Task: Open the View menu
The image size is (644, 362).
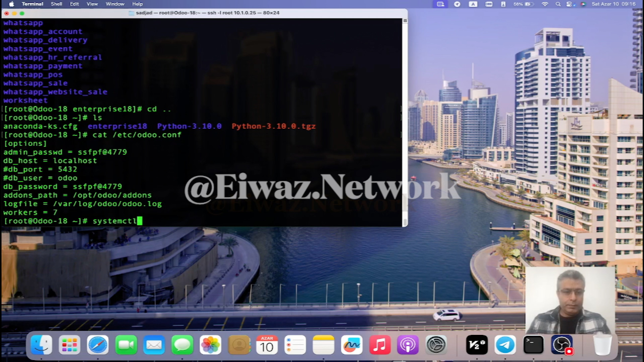Action: [92, 4]
